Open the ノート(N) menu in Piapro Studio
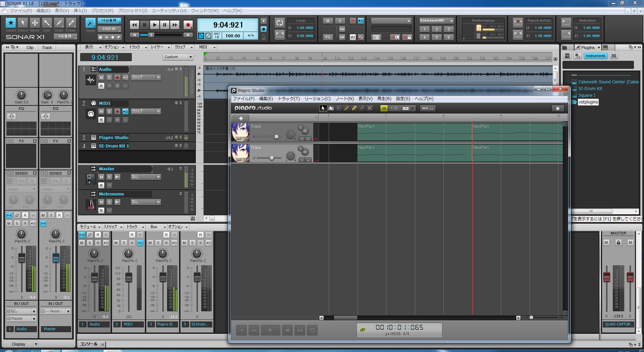 (x=344, y=99)
